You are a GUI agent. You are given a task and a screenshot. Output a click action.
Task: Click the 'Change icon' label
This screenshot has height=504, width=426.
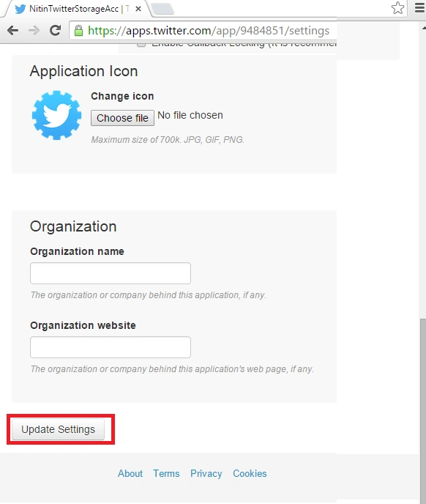pyautogui.click(x=122, y=96)
